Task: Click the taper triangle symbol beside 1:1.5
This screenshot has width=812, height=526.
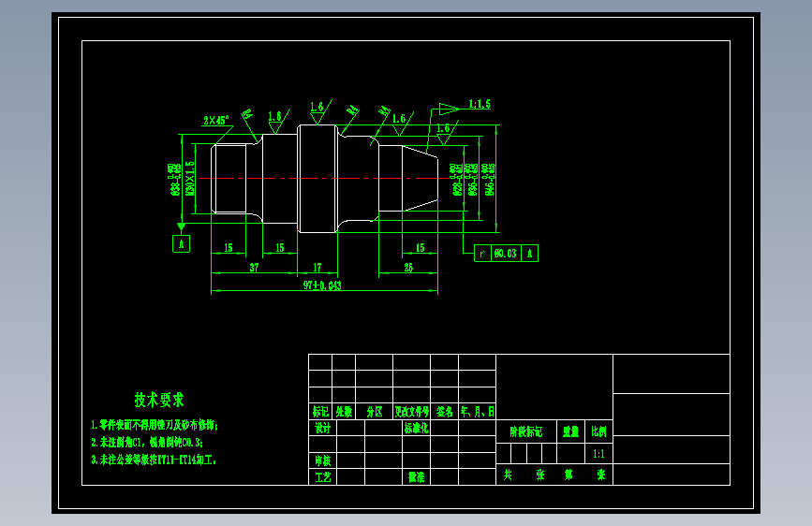Action: pos(449,110)
